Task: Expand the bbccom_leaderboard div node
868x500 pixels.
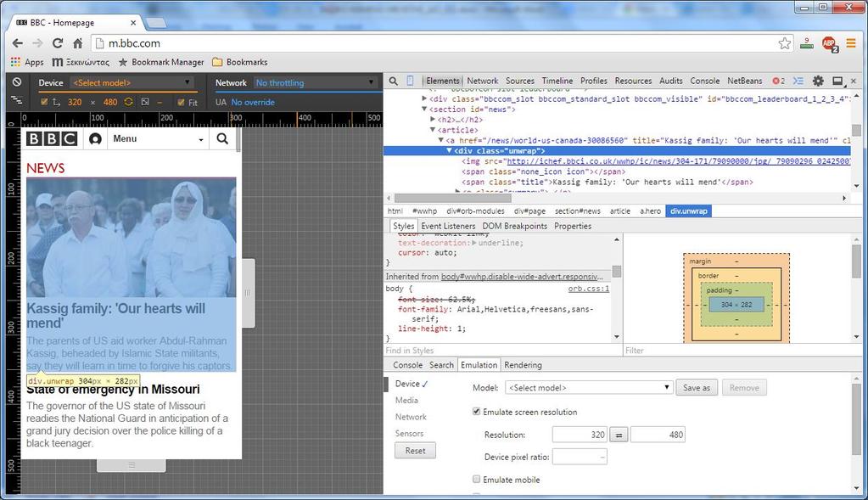Action: (424, 98)
